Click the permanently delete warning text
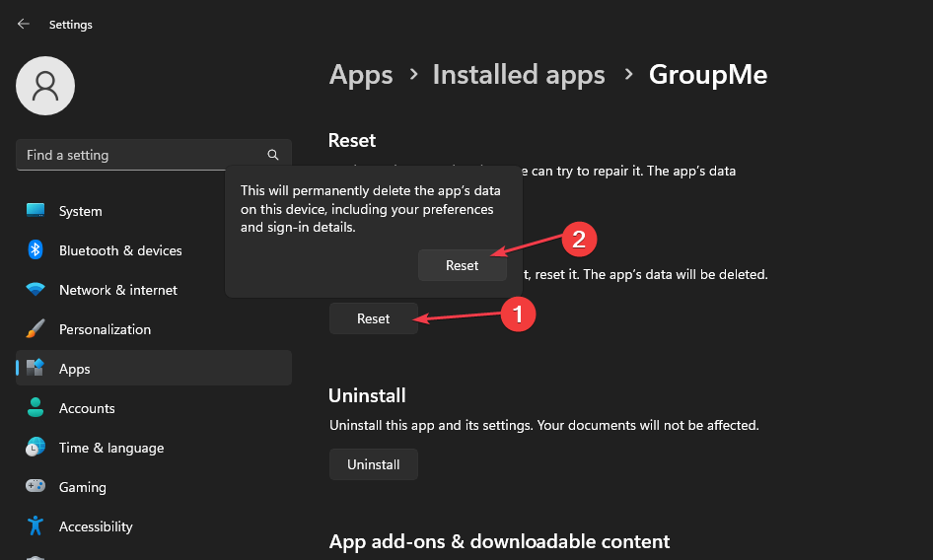 pos(370,209)
